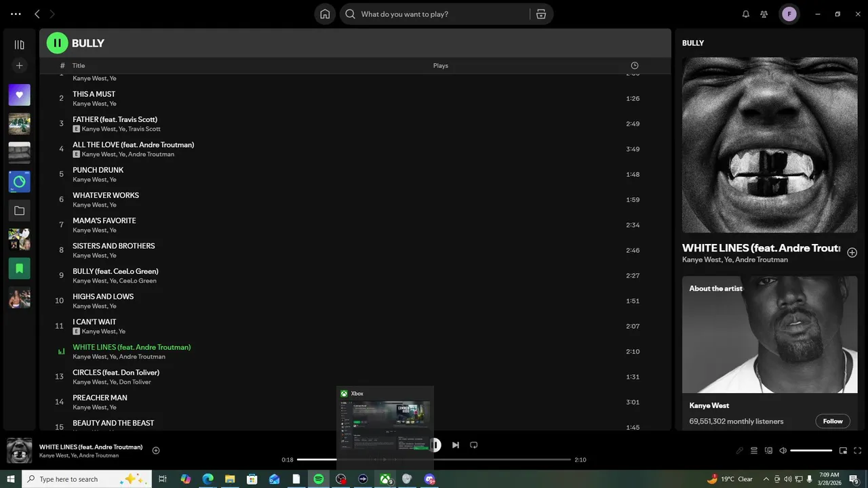
Task: Open the miniplayer icon
Action: pos(843,451)
